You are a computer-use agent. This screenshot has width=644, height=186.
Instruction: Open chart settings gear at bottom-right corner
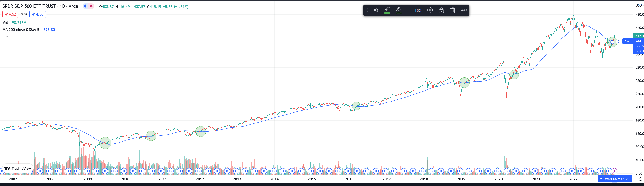pyautogui.click(x=640, y=179)
